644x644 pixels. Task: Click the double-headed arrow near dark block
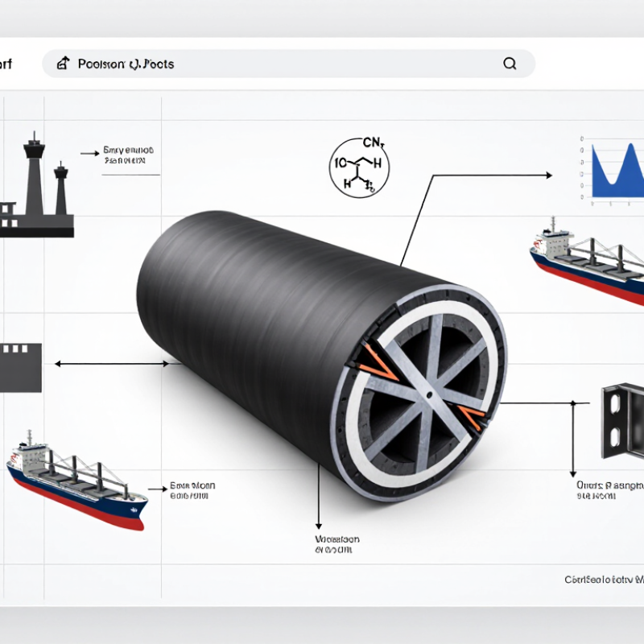point(112,364)
